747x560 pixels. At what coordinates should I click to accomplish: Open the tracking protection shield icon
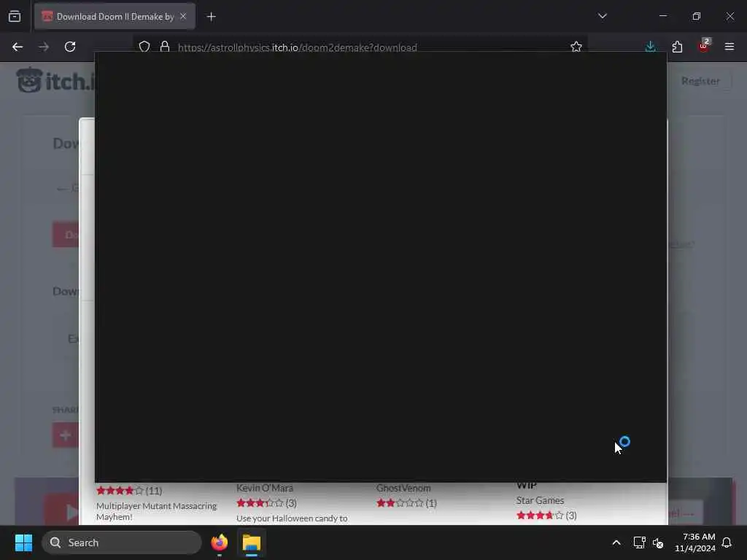click(144, 47)
